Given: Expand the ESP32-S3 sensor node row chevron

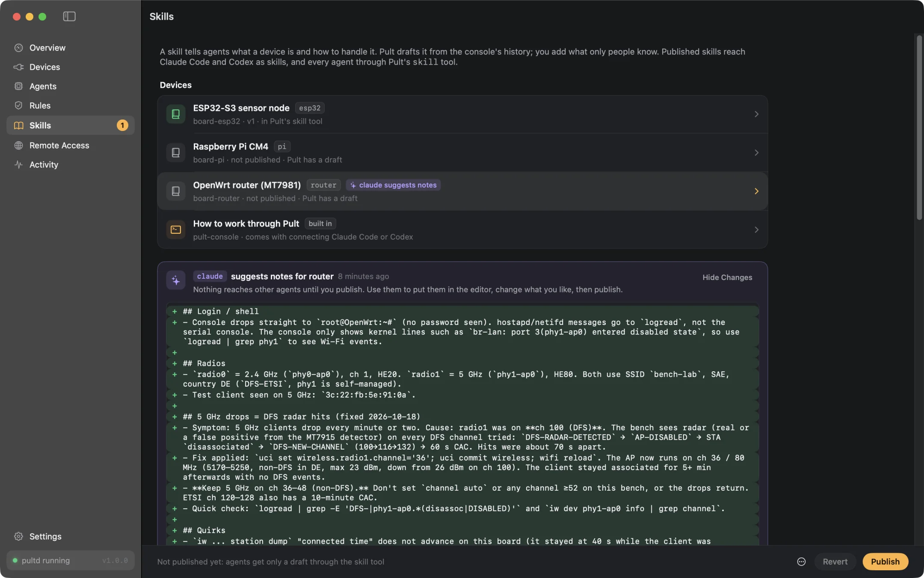Looking at the screenshot, I should coord(756,114).
